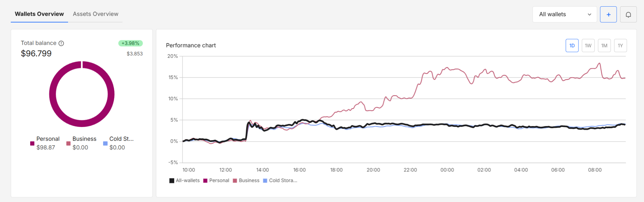Click Cold Storage swatch under donut

(x=105, y=143)
